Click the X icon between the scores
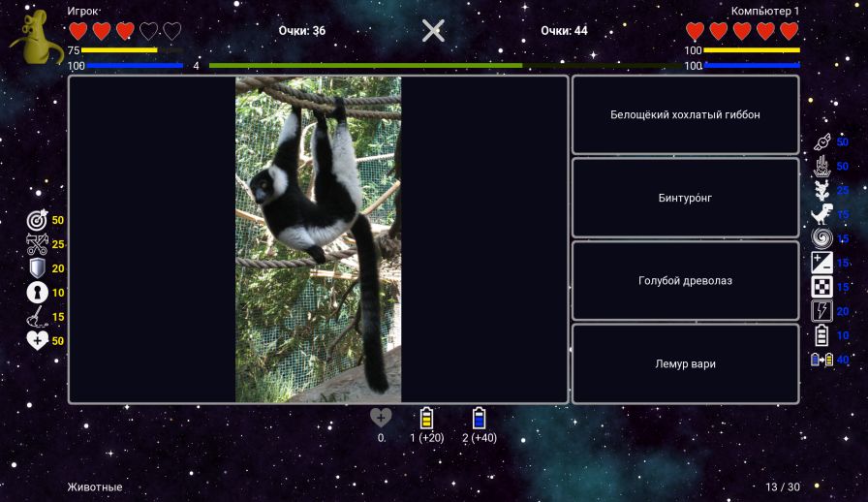This screenshot has height=502, width=868. 433,31
